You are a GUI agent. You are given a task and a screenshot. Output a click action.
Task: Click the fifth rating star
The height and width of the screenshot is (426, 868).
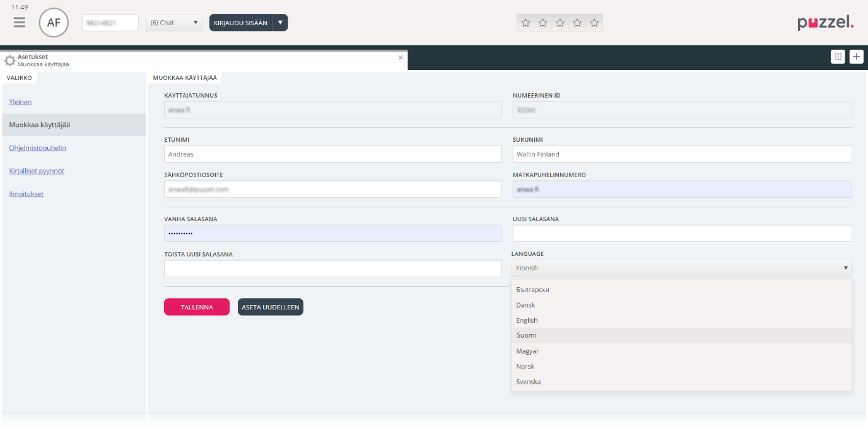click(594, 23)
